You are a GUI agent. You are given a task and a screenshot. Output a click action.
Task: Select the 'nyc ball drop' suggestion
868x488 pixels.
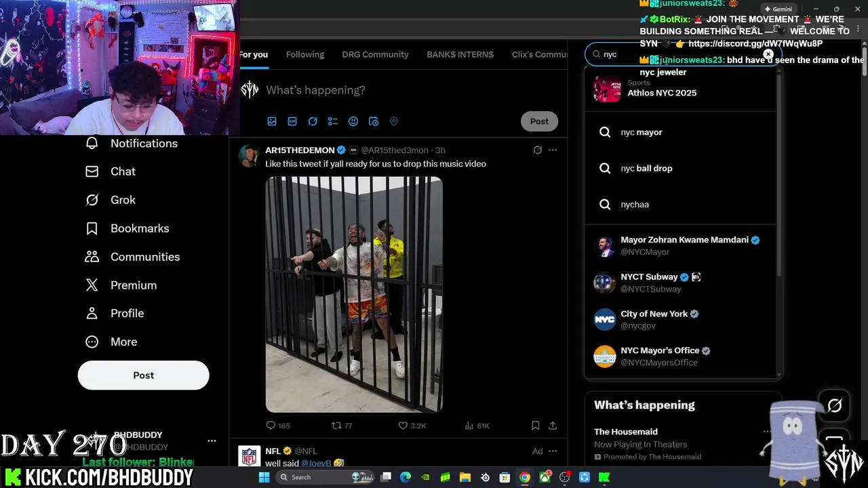[680, 168]
